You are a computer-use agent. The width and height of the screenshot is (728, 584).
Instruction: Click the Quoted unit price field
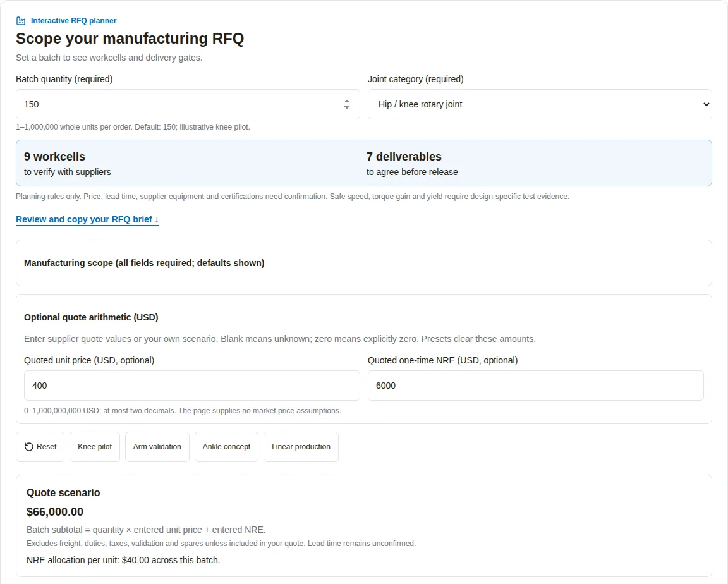[191, 386]
